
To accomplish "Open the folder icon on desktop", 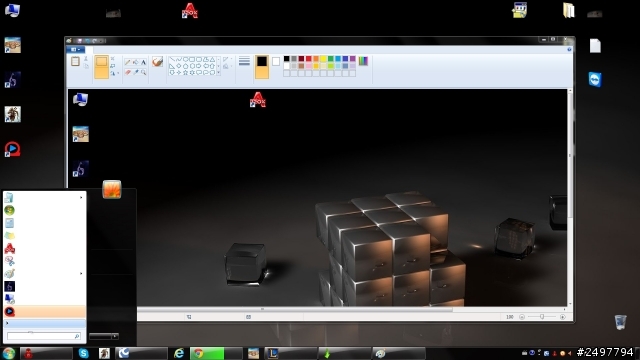I will pos(568,10).
